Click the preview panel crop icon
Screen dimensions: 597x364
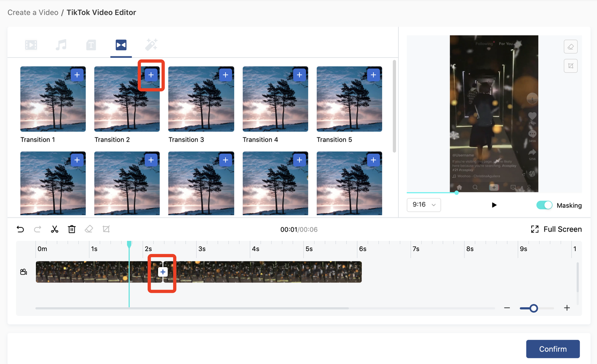[x=571, y=66]
